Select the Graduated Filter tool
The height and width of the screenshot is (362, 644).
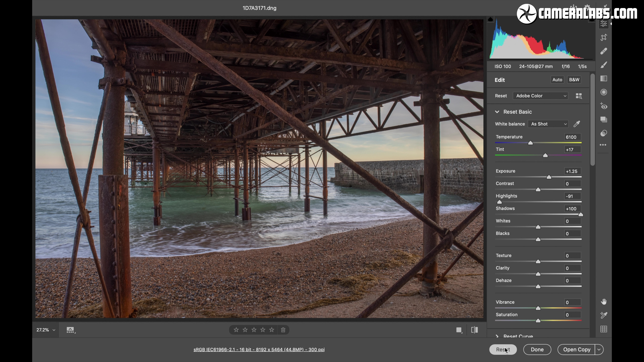pos(604,79)
